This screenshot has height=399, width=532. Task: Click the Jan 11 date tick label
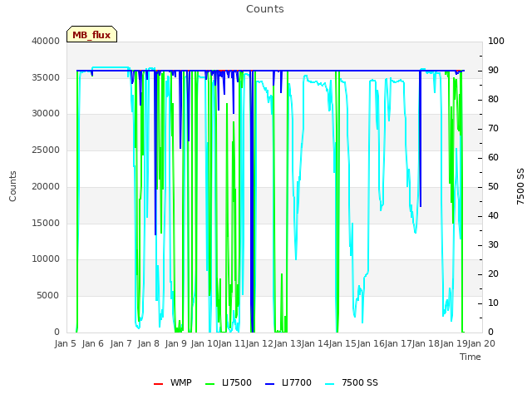point(232,343)
